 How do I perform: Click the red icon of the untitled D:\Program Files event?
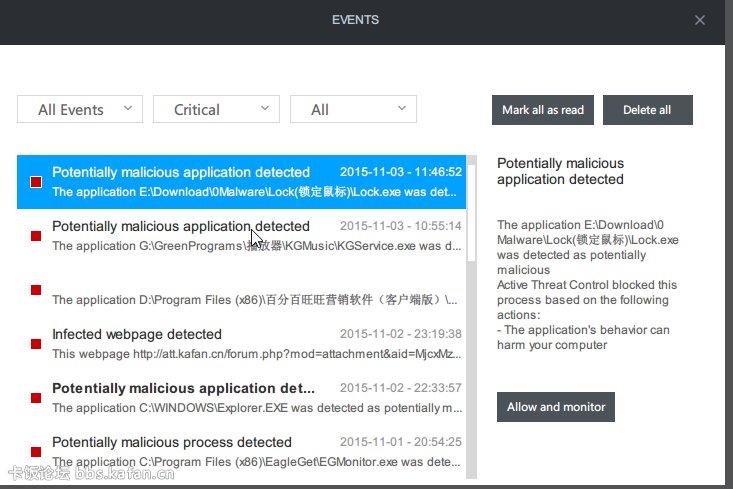pyautogui.click(x=36, y=290)
